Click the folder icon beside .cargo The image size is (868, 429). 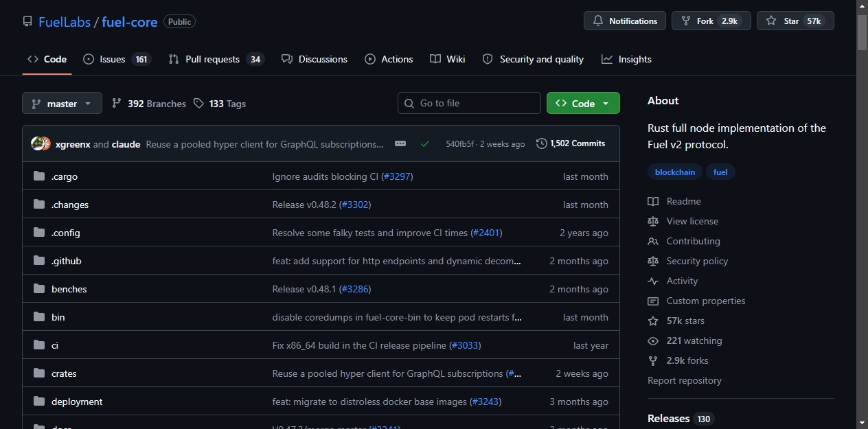point(39,176)
